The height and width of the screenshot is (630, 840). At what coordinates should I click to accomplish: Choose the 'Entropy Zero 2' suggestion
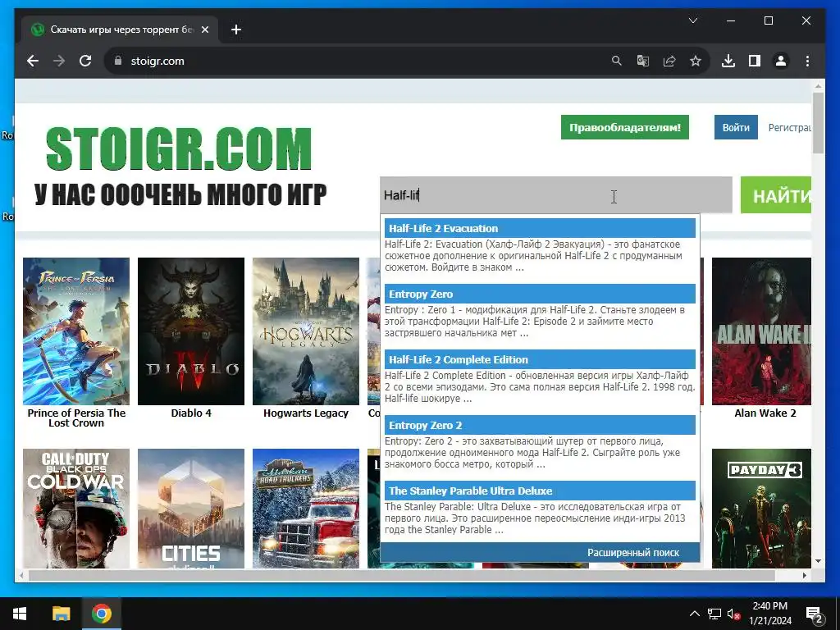(x=540, y=426)
